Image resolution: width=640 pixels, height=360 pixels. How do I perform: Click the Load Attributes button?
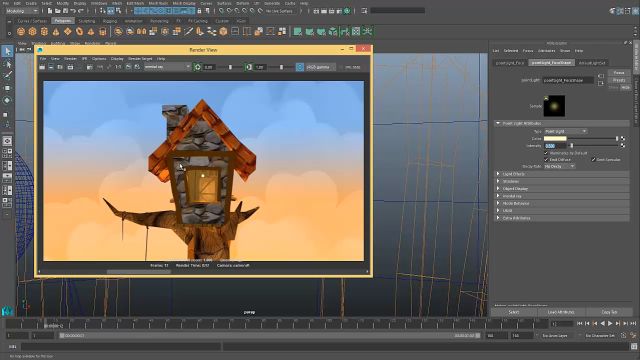click(561, 312)
